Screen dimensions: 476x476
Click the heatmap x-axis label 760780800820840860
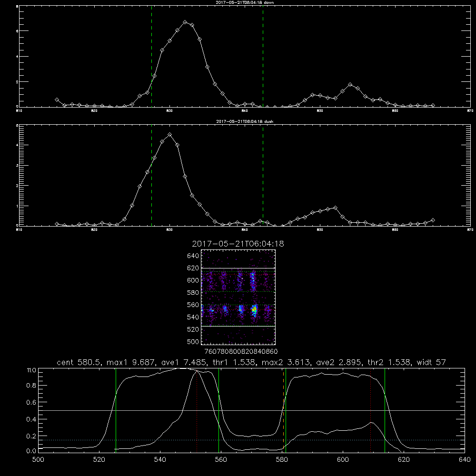[x=241, y=351]
